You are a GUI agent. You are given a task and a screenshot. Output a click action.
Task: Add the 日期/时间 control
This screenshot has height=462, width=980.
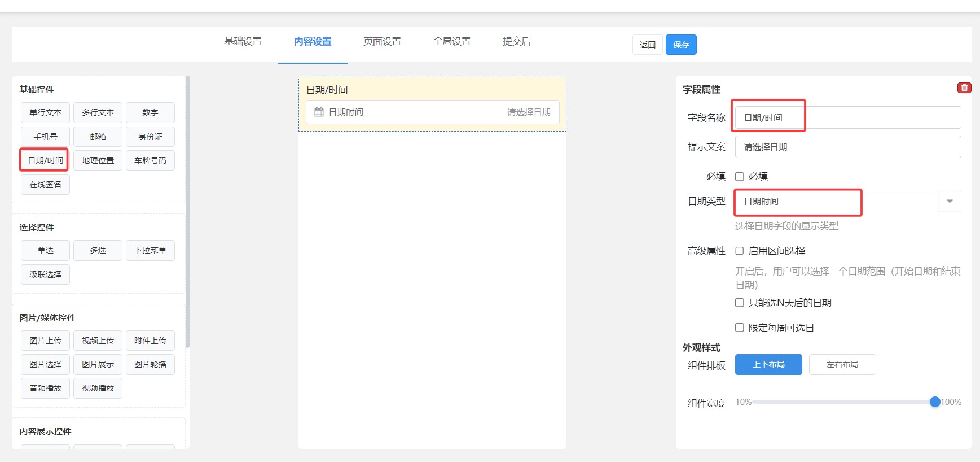click(45, 160)
